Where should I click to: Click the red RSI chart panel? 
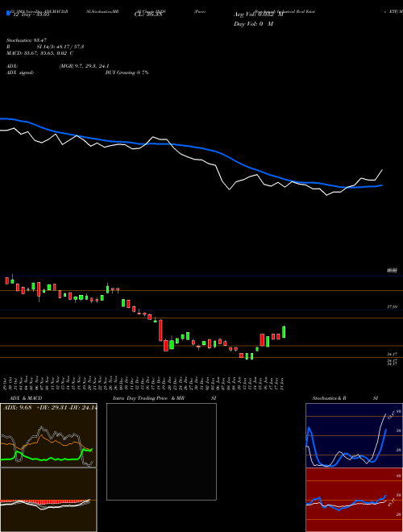[354, 500]
